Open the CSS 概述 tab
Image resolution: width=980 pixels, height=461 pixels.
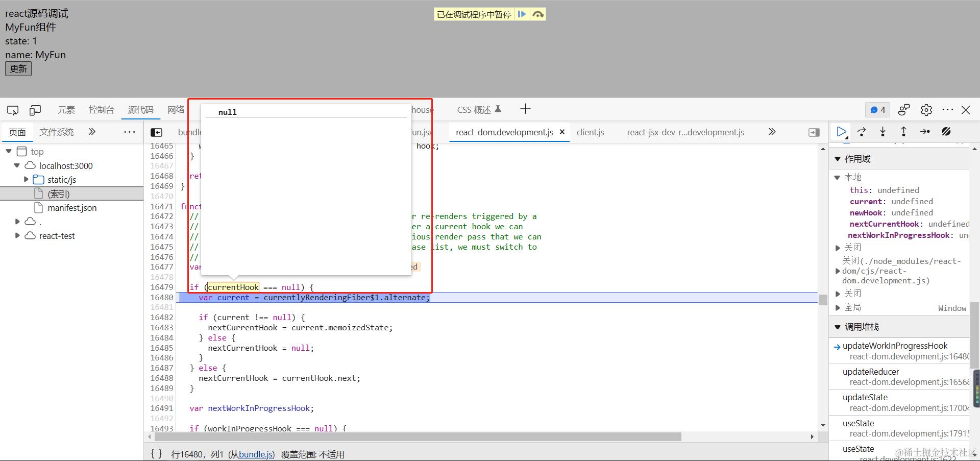[479, 110]
